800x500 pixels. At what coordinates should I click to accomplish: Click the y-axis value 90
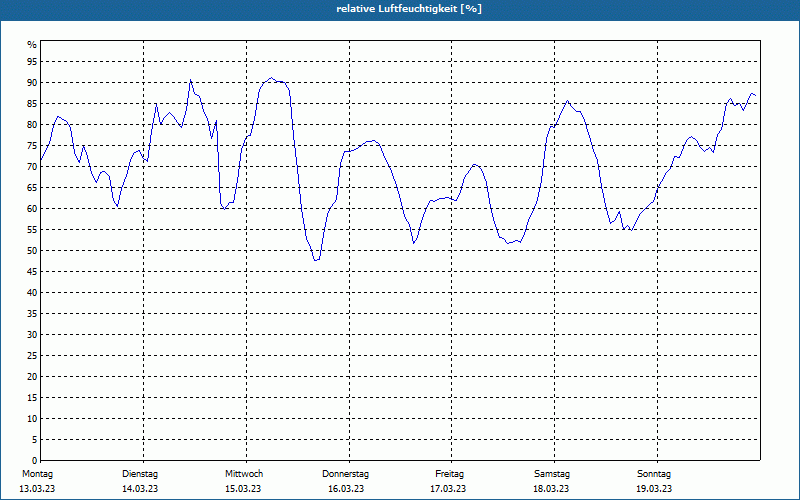click(x=32, y=83)
